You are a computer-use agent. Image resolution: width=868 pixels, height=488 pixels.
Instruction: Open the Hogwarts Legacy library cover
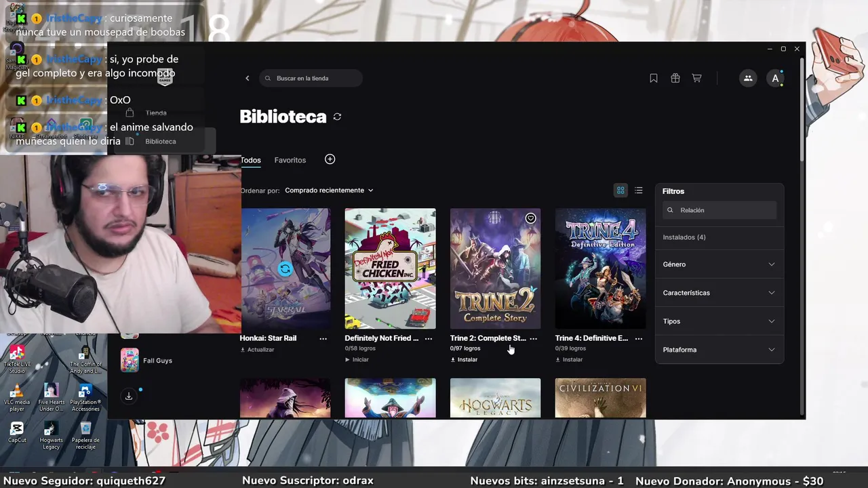point(496,398)
